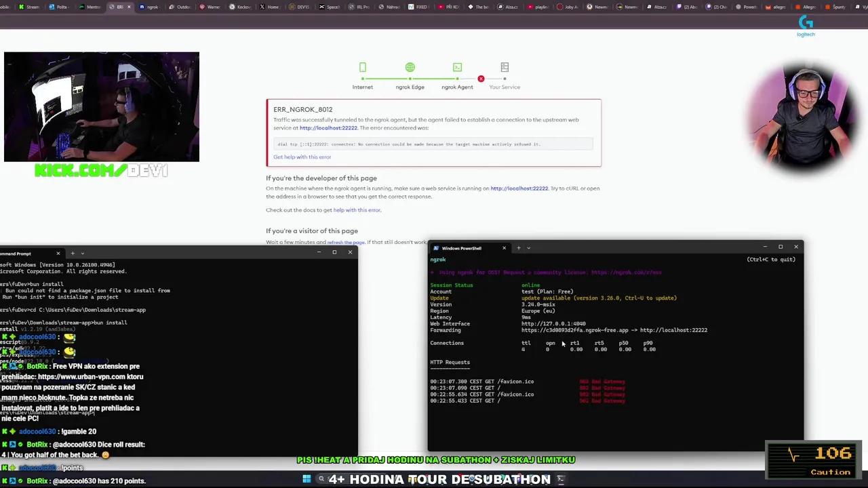
Task: Open 'Get help with this error' link
Action: click(x=302, y=157)
